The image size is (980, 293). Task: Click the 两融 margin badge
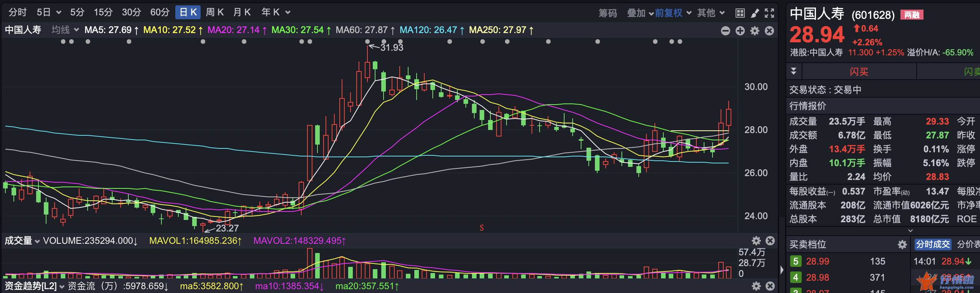912,15
